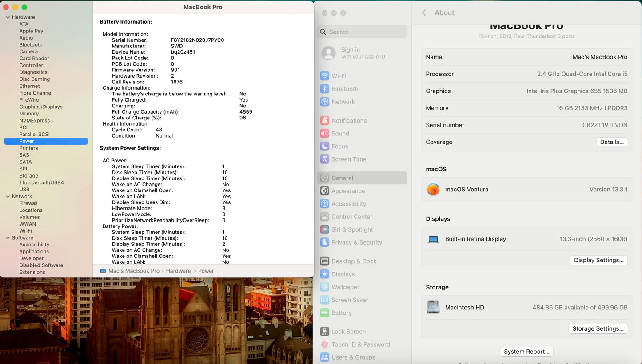
Task: Select Graphics/Displays in System Information sidebar
Action: click(40, 107)
